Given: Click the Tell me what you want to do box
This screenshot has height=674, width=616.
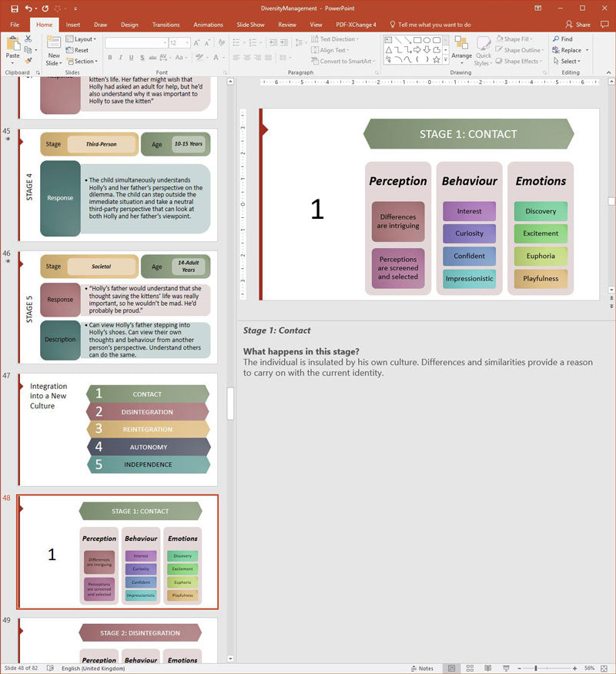Looking at the screenshot, I should pyautogui.click(x=430, y=25).
